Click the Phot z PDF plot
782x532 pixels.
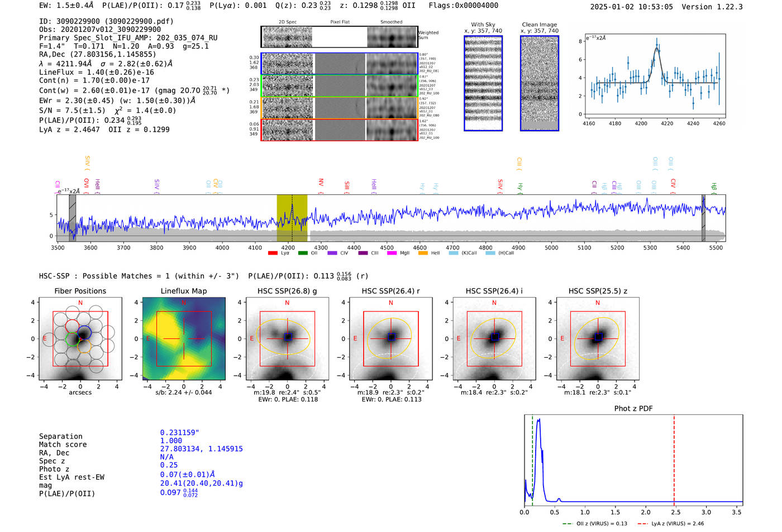tap(633, 460)
